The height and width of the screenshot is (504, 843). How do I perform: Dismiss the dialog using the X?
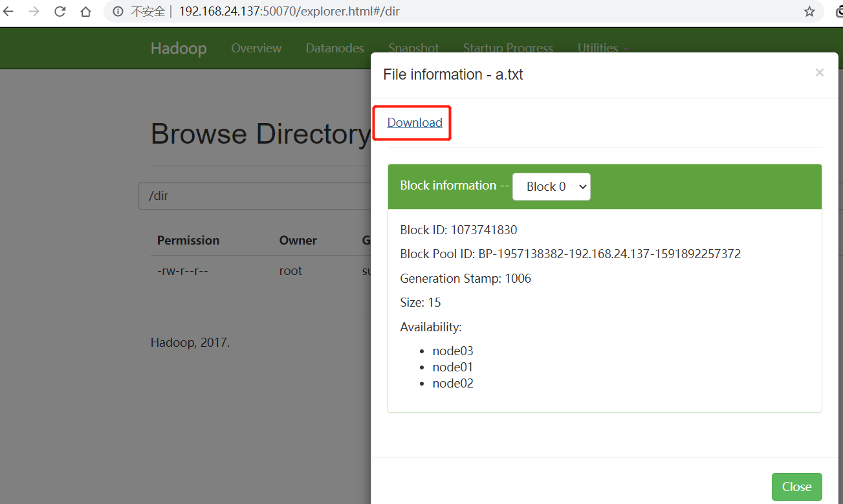click(819, 72)
